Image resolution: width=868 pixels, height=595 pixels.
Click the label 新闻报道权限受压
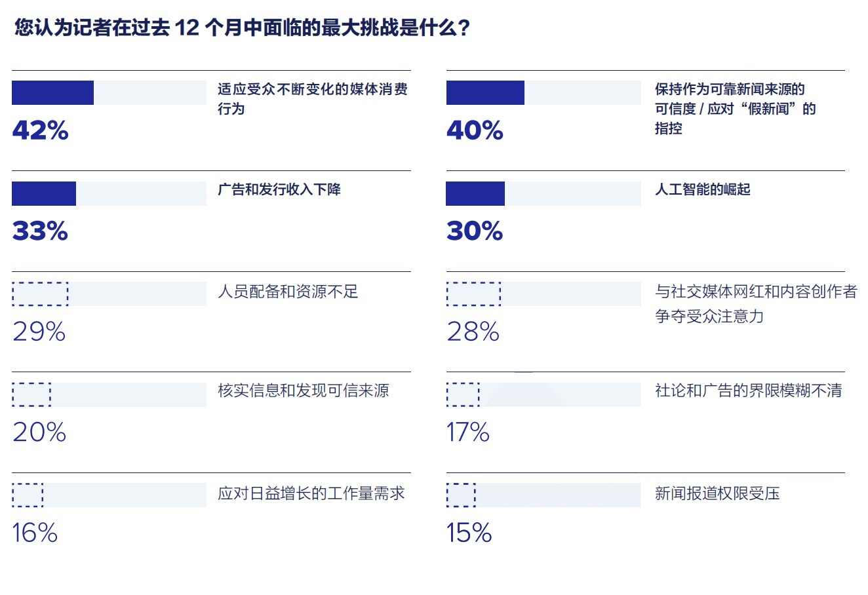click(x=717, y=493)
